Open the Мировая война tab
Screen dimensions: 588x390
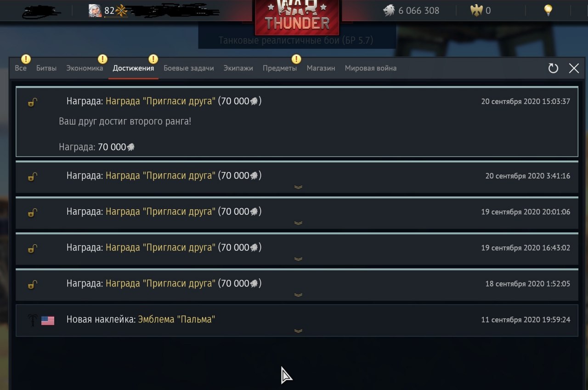pyautogui.click(x=371, y=68)
